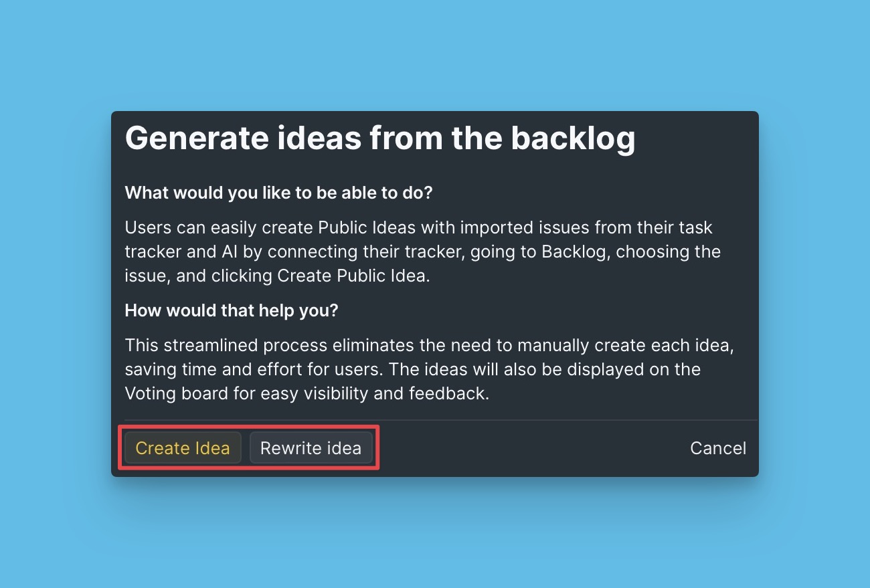
Task: Click the top edge of the modal dialog
Action: 435,112
